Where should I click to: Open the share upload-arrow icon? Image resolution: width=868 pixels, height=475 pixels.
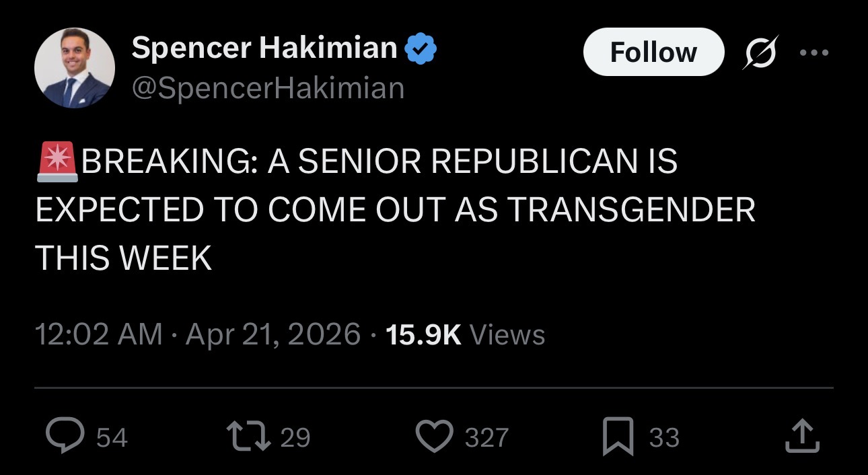click(803, 437)
